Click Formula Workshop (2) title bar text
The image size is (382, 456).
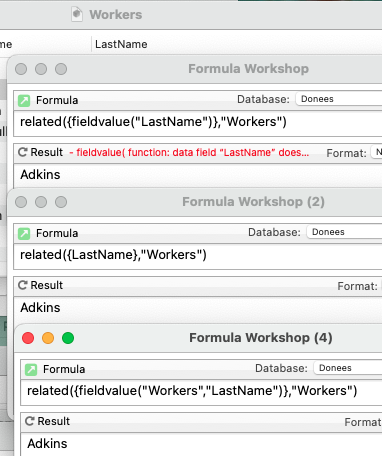tap(253, 202)
